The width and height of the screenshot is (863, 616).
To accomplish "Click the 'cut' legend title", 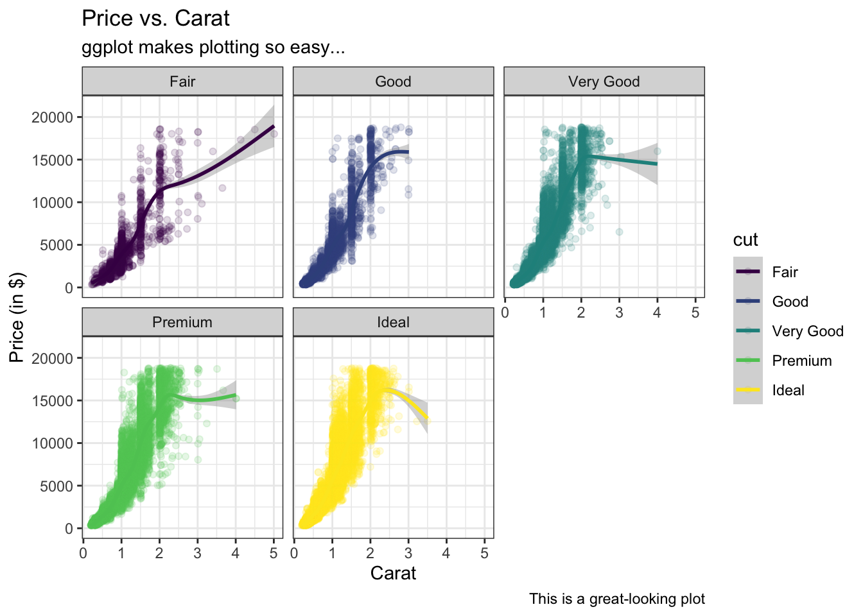I will pos(745,240).
